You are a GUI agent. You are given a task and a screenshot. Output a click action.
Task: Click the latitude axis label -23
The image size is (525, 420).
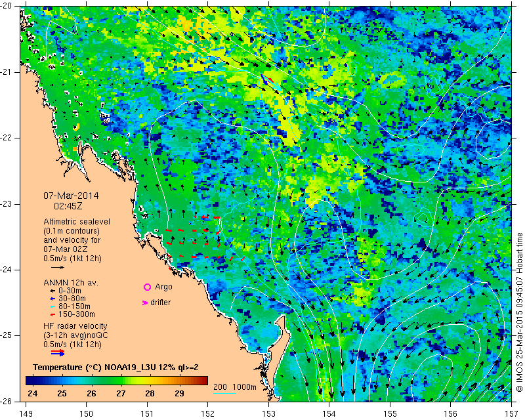(6, 204)
